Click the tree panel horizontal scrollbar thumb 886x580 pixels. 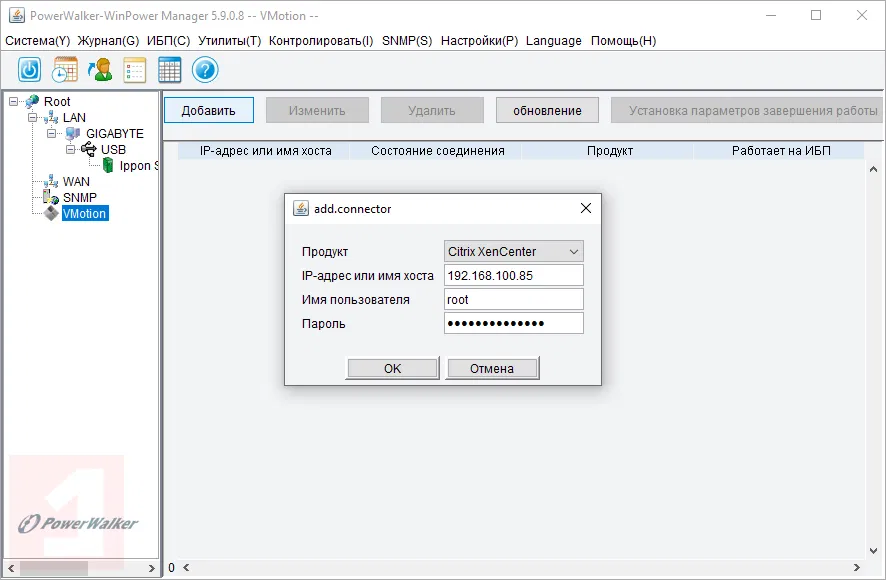point(54,568)
